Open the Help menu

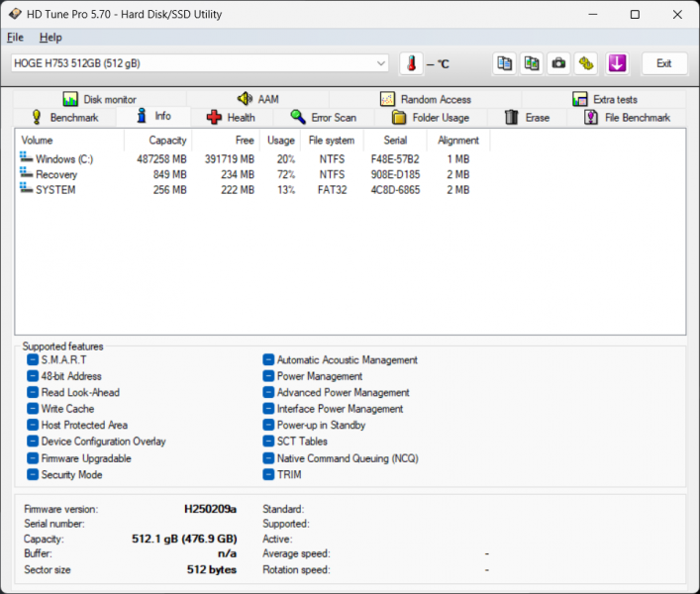point(50,38)
